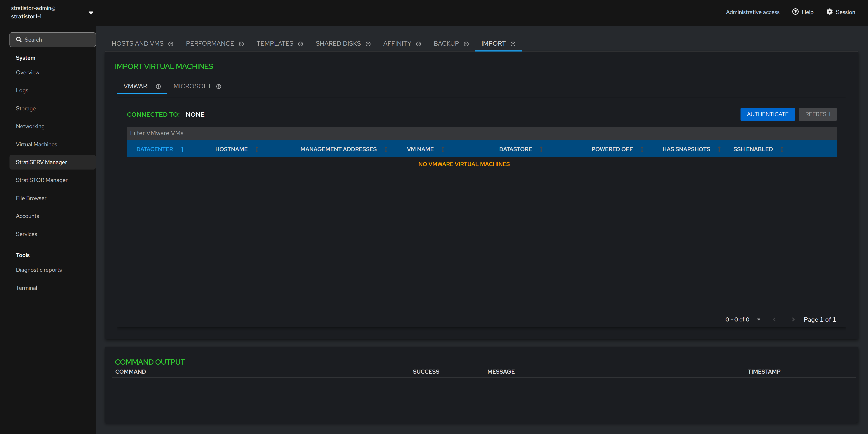Expand the host selector dropdown arrow
Screen dimensions: 868x434
(91, 12)
